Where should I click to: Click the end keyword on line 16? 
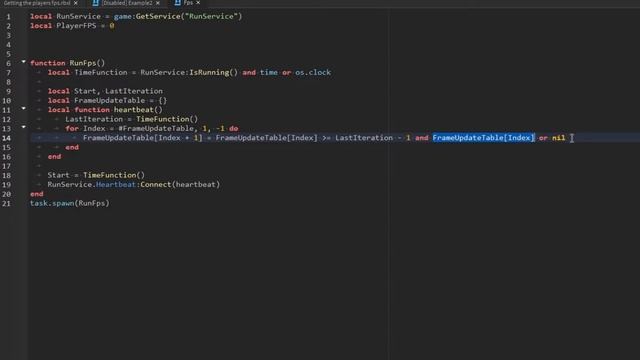pyautogui.click(x=54, y=156)
